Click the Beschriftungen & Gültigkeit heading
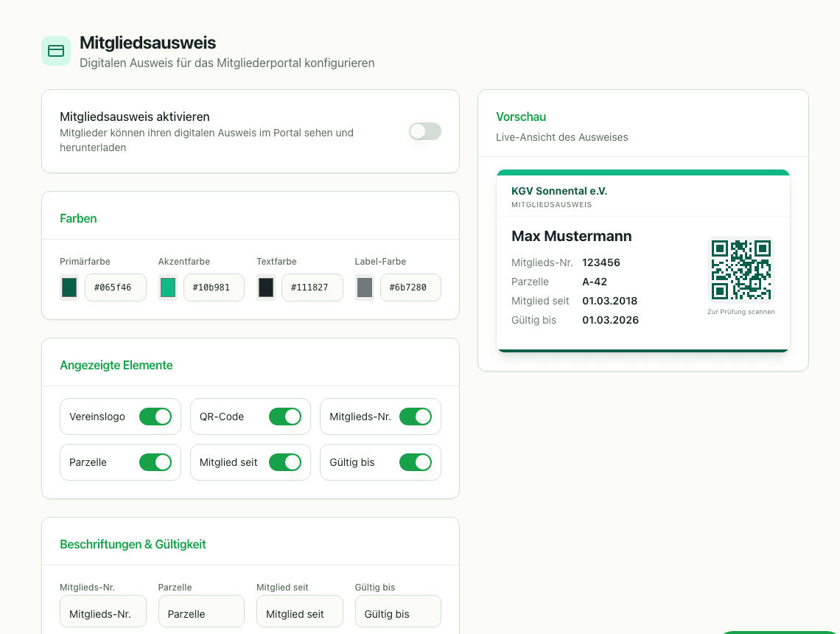The image size is (840, 634). tap(133, 544)
